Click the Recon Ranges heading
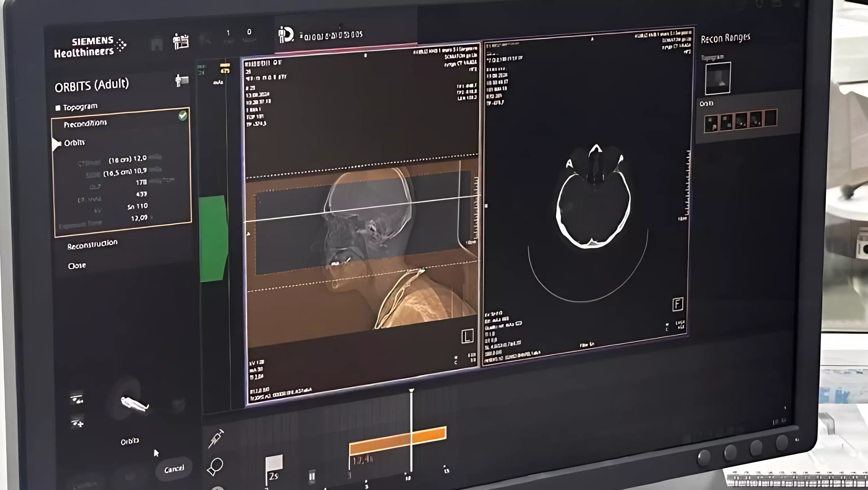Image resolution: width=868 pixels, height=490 pixels. tap(725, 38)
